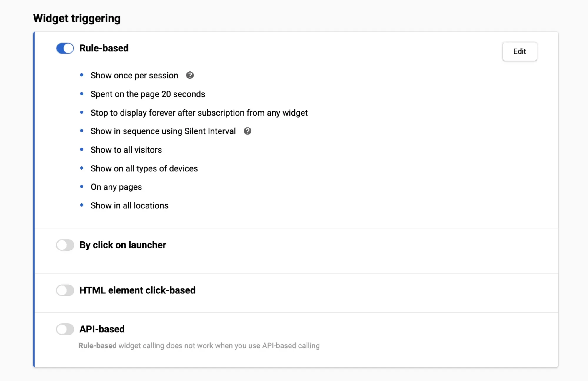This screenshot has height=381, width=588.
Task: Click help icon next to Show once per session
Action: coord(190,76)
